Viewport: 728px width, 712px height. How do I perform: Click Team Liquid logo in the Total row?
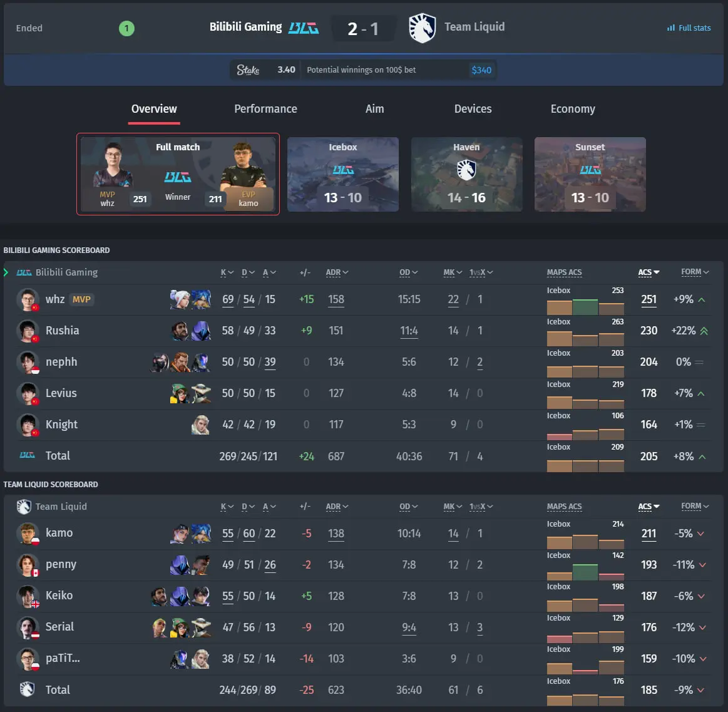(x=27, y=689)
